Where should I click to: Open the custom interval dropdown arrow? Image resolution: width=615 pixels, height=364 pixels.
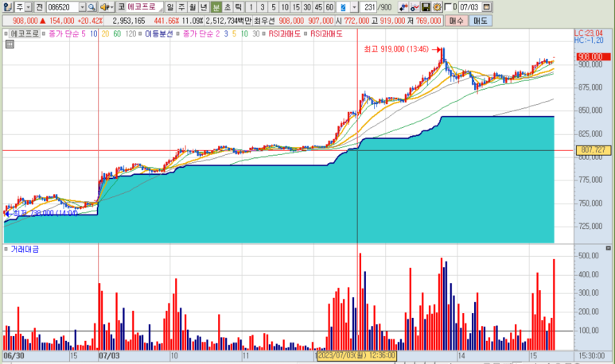click(354, 7)
